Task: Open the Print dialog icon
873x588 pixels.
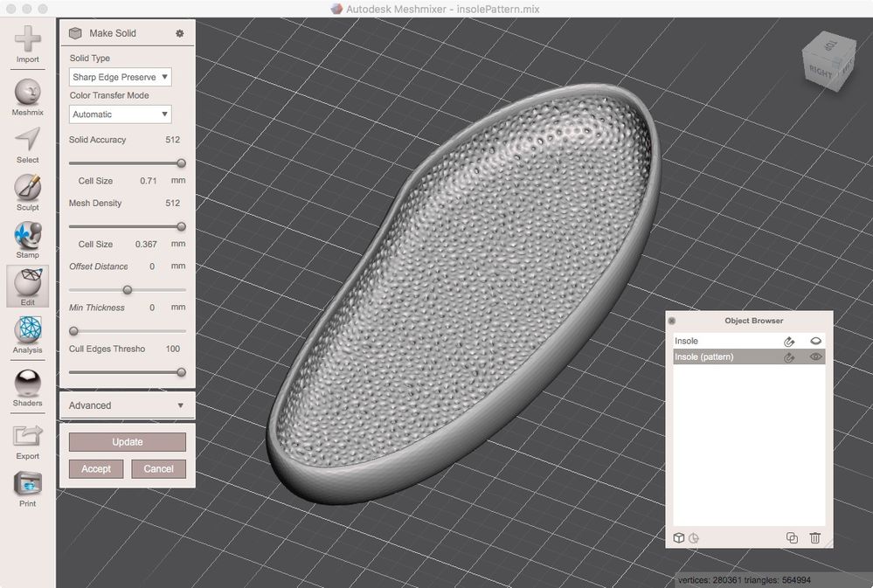Action: pyautogui.click(x=27, y=489)
